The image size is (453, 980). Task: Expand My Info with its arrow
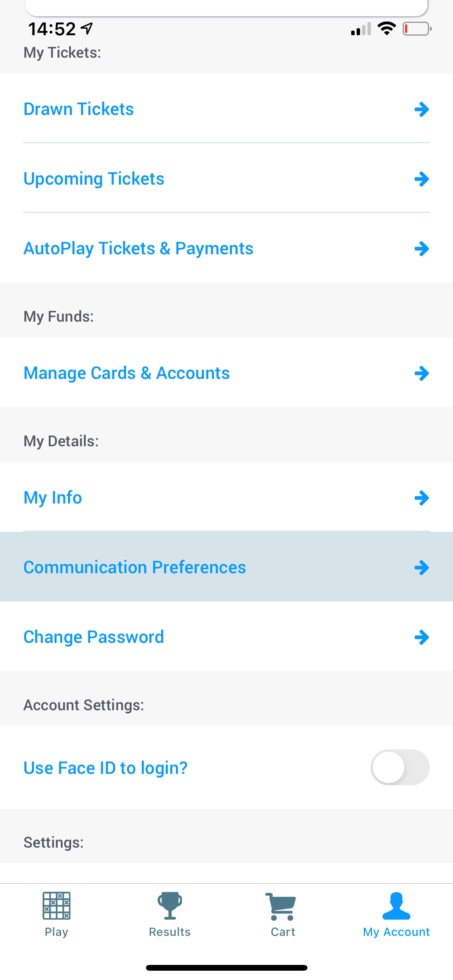422,498
